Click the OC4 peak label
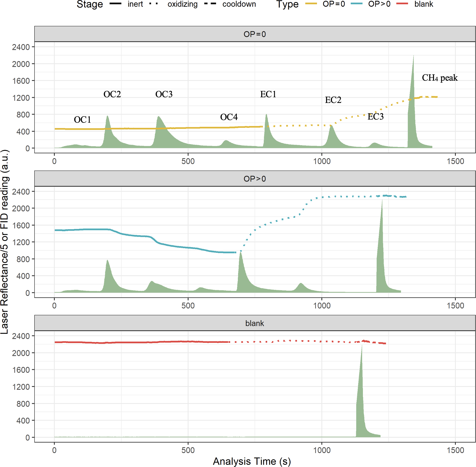Image resolution: width=476 pixels, height=467 pixels. (x=229, y=117)
